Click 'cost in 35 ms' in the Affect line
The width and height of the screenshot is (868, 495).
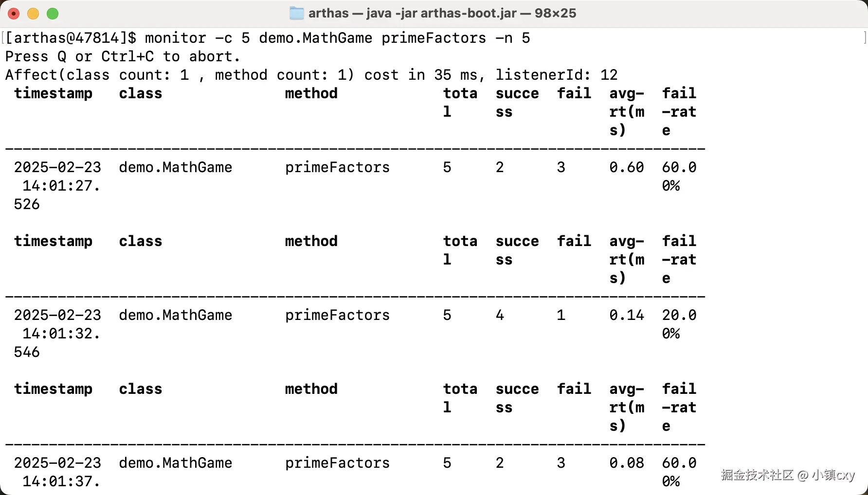point(421,75)
